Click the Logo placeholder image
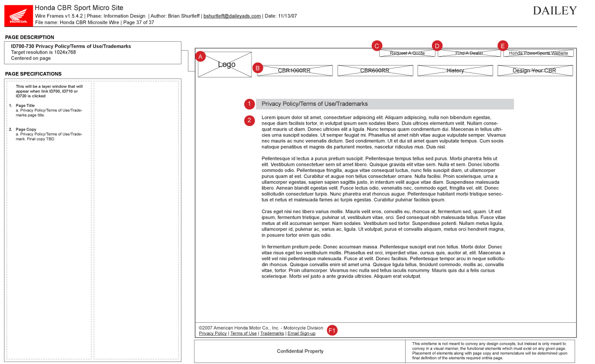This screenshot has width=595, height=364. coord(225,65)
